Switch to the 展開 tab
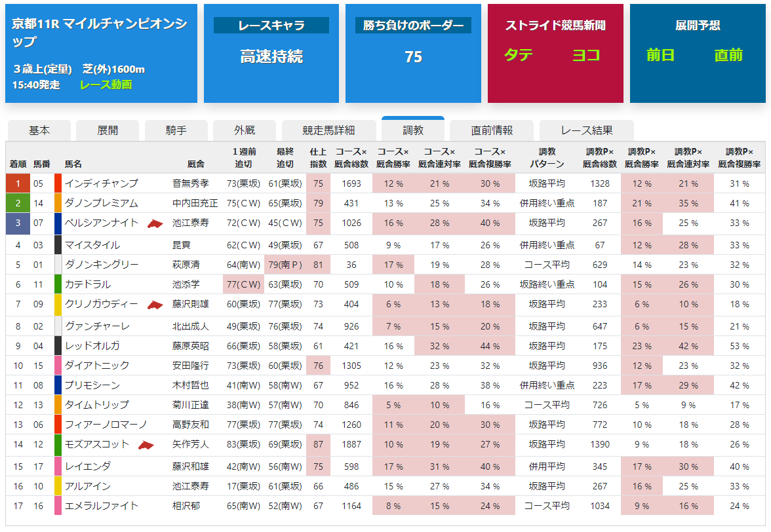The width and height of the screenshot is (771, 532). pyautogui.click(x=108, y=130)
